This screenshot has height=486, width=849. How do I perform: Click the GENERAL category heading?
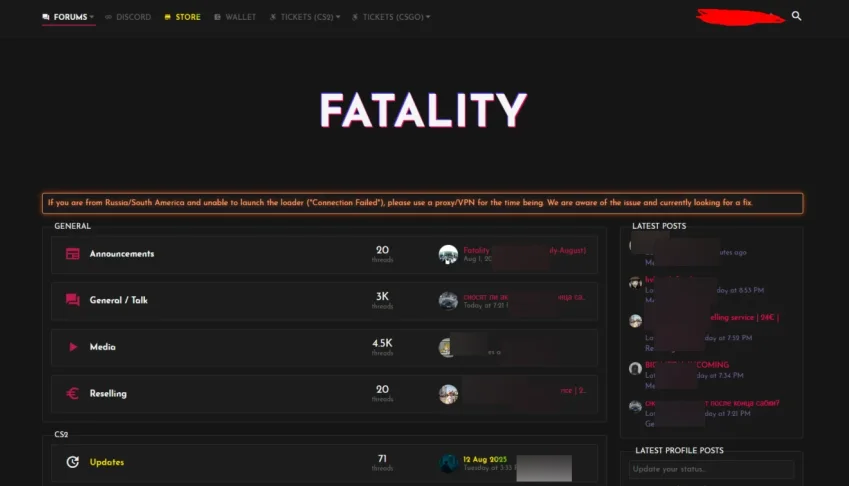[73, 226]
